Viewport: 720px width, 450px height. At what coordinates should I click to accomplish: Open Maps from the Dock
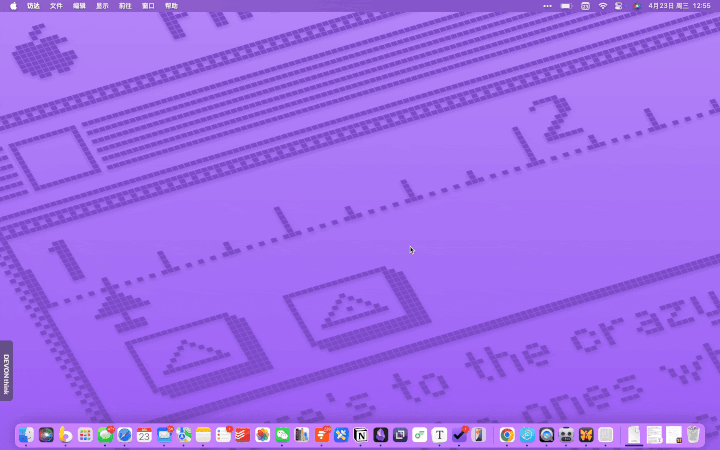pos(184,435)
